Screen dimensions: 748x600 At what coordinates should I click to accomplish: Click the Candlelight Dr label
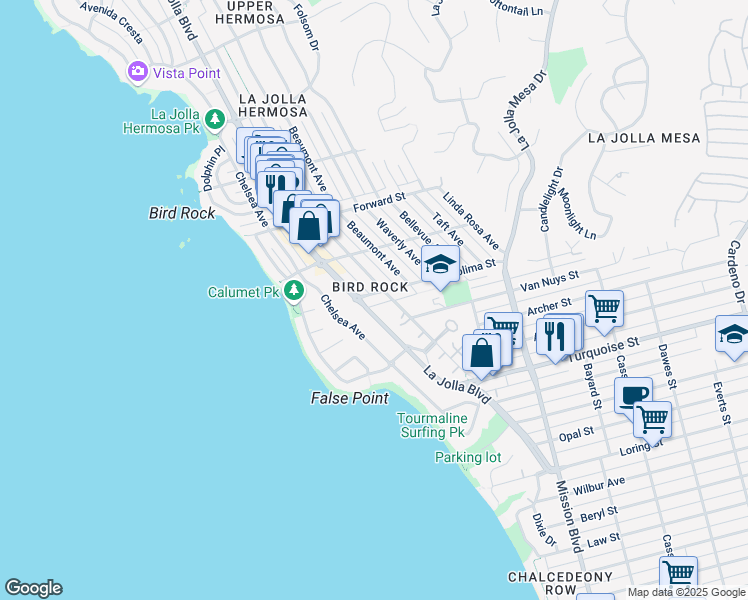click(x=552, y=199)
